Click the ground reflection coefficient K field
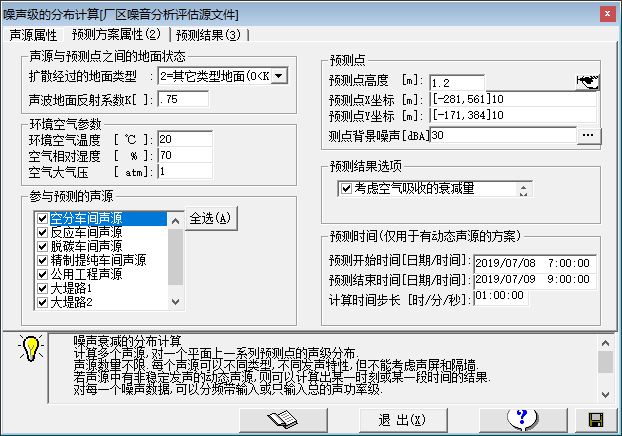622x436 pixels. point(183,99)
